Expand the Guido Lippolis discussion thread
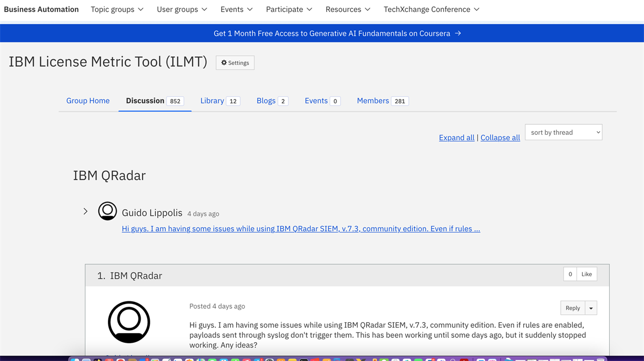The width and height of the screenshot is (644, 361). [85, 211]
